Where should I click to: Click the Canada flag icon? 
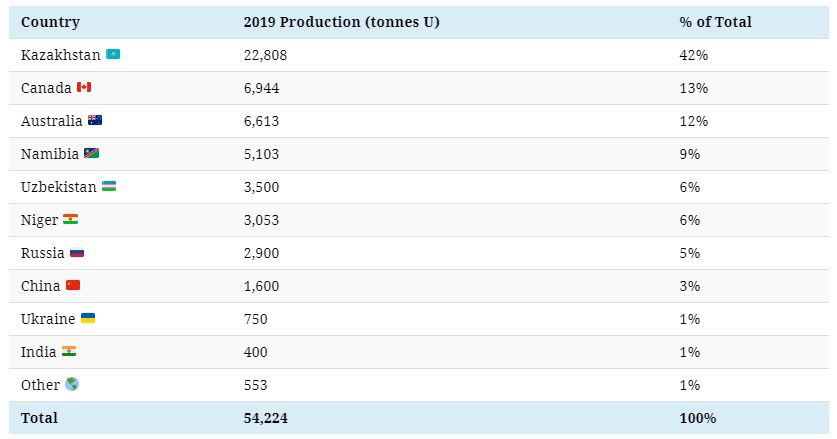tap(84, 88)
